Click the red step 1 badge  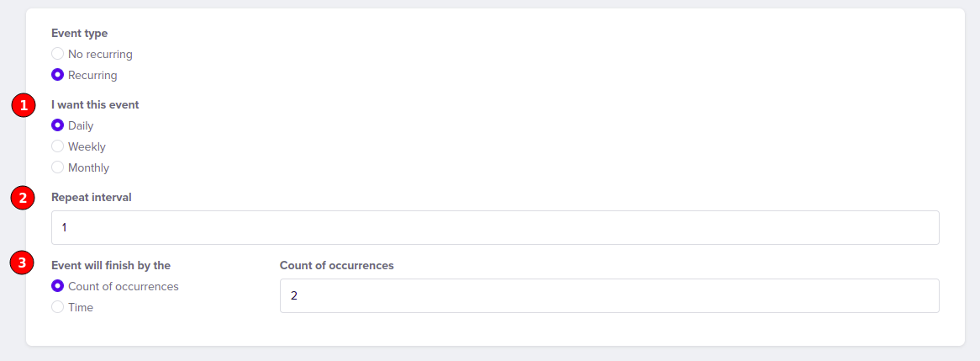coord(24,106)
